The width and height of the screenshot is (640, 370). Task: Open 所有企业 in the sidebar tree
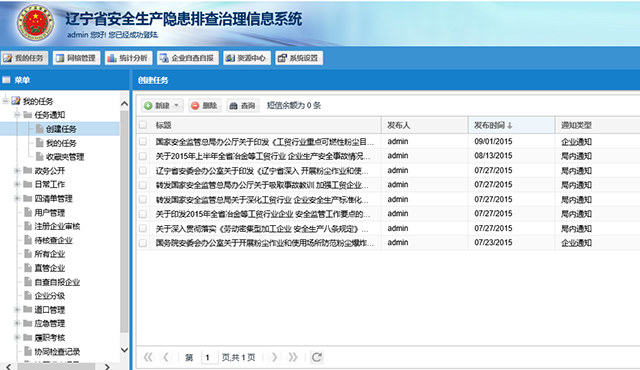coord(49,254)
